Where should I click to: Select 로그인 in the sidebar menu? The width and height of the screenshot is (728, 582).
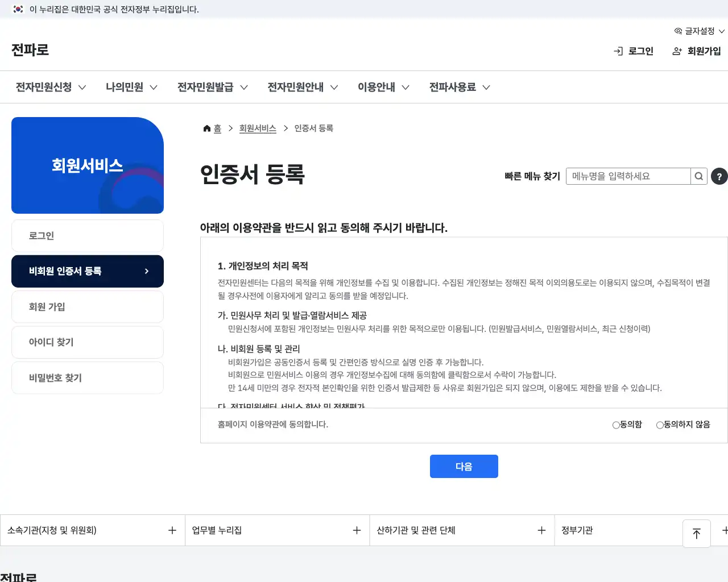click(x=88, y=236)
